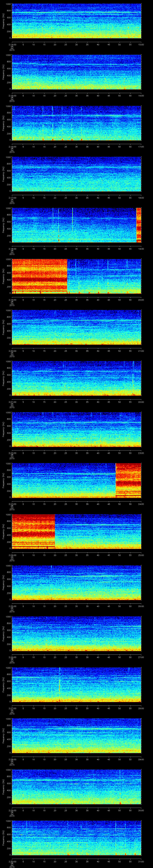Click the 25:00 end time label
Viewport: 153px width, 868px height.
click(x=141, y=555)
